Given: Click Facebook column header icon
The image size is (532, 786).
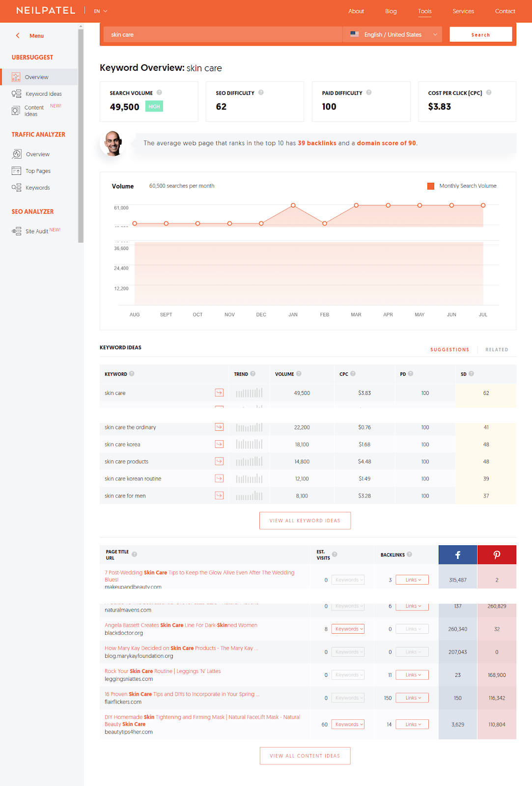Looking at the screenshot, I should pos(458,555).
